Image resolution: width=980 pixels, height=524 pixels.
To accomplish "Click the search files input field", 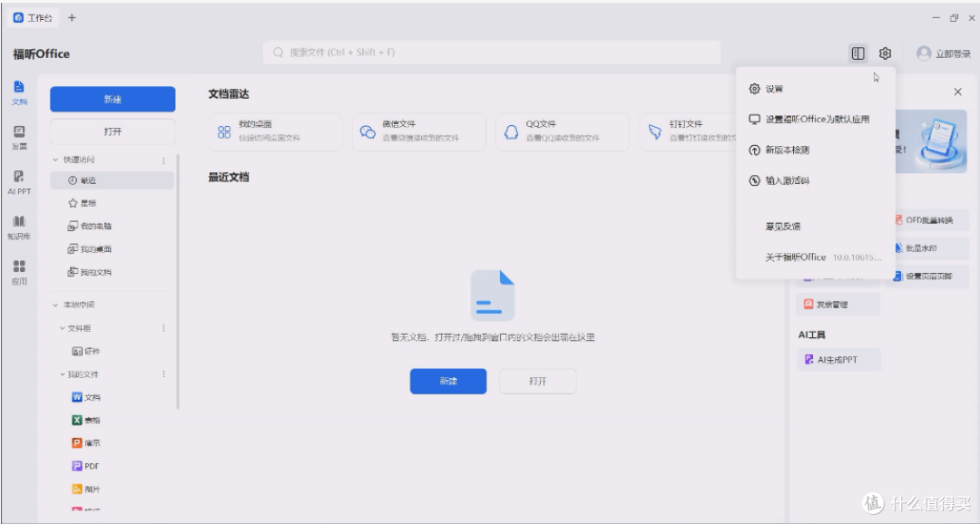I will point(492,53).
